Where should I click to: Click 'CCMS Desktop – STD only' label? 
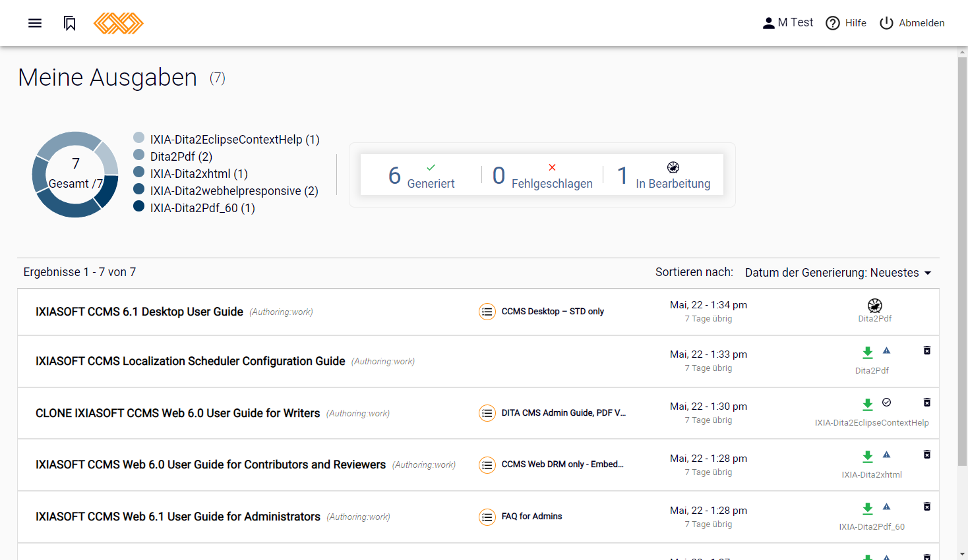coord(553,312)
